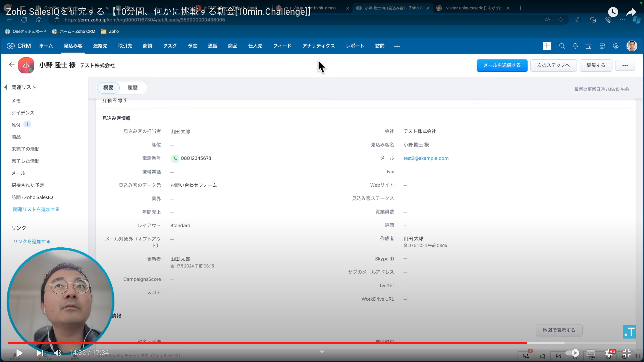Click browser home icon
The width and height of the screenshot is (644, 362).
(x=39, y=20)
